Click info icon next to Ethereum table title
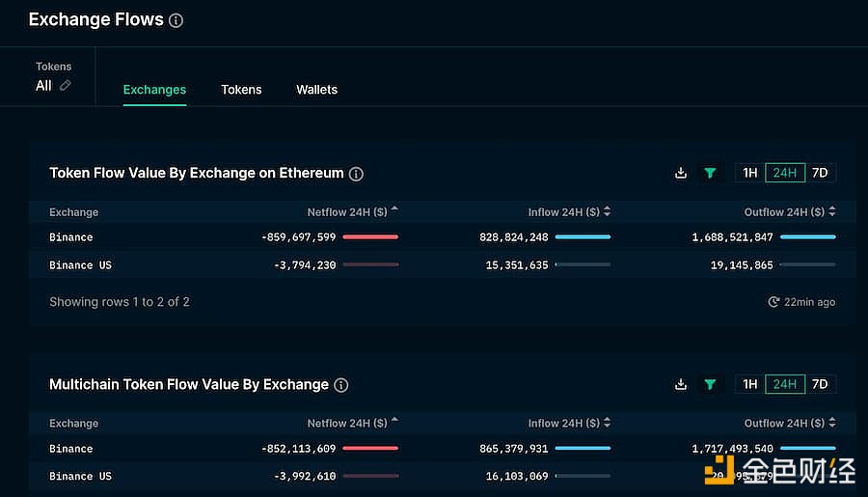The width and height of the screenshot is (868, 497). (x=356, y=174)
